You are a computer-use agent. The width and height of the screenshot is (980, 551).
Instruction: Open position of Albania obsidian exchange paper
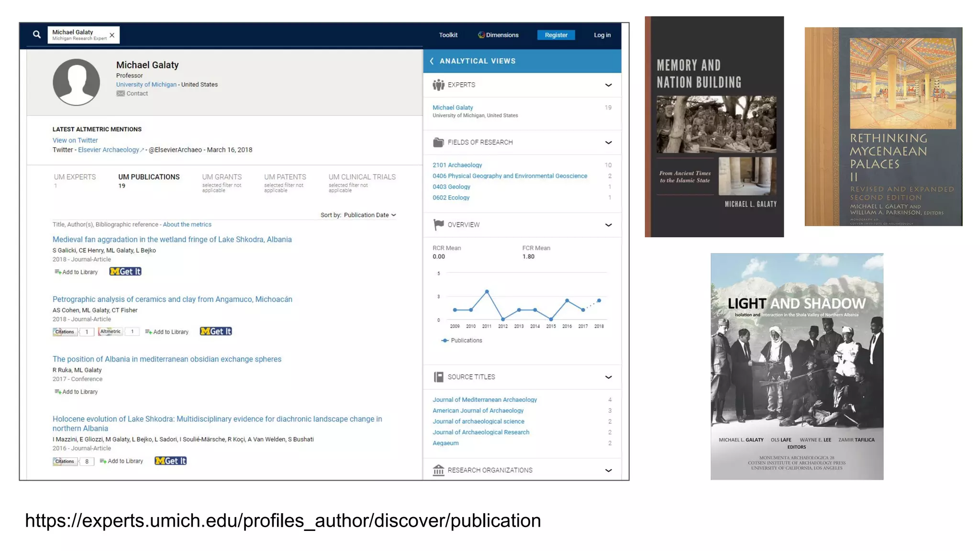[167, 359]
